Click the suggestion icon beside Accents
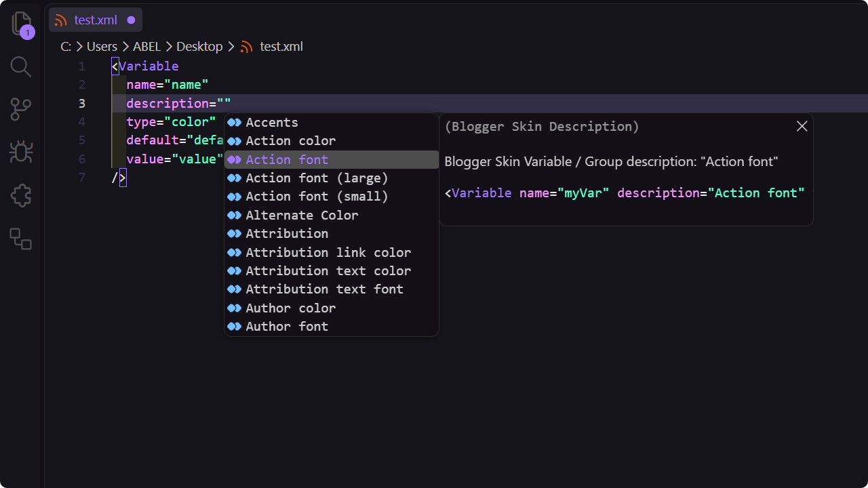This screenshot has height=488, width=868. tap(235, 123)
